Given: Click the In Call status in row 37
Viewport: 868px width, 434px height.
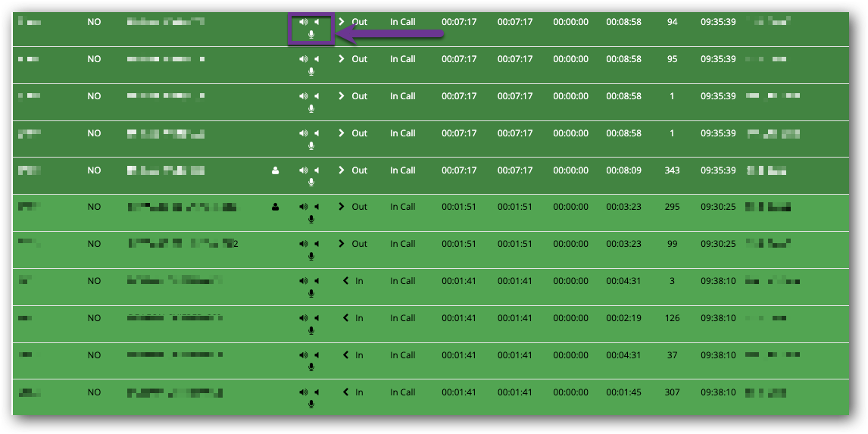Looking at the screenshot, I should (402, 354).
